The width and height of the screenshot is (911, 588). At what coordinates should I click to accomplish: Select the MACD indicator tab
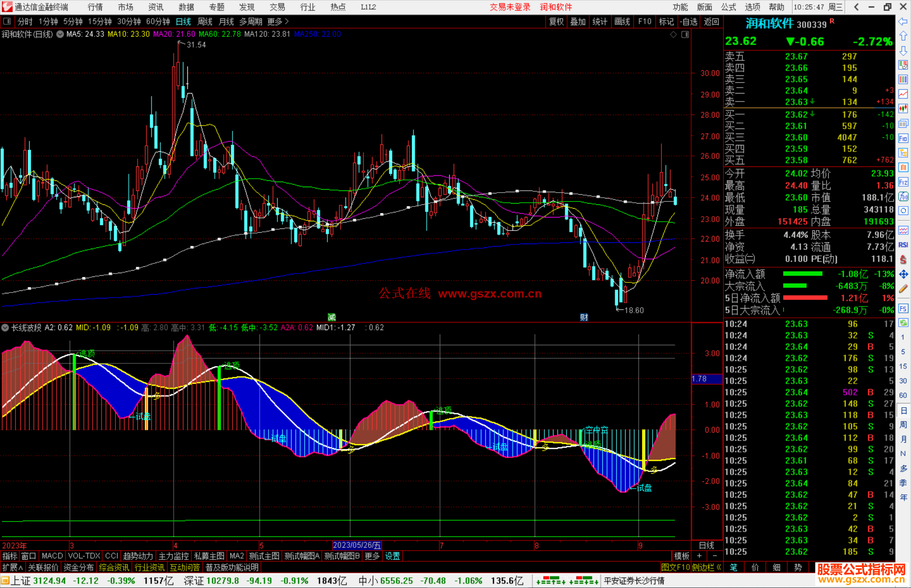click(x=52, y=556)
